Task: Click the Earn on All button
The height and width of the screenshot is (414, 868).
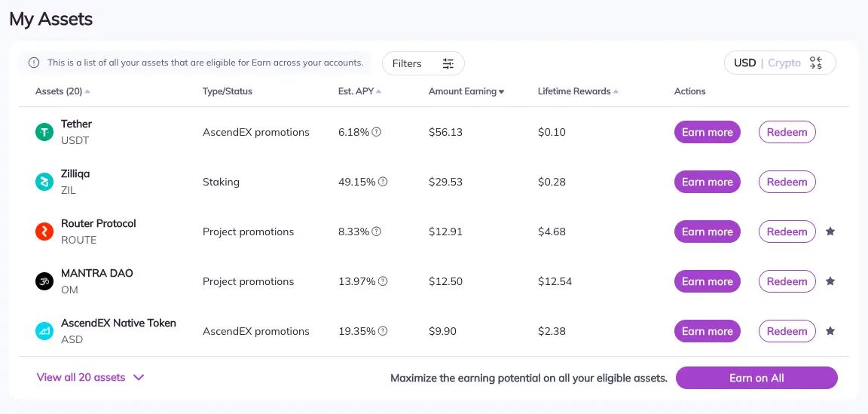Action: point(756,378)
